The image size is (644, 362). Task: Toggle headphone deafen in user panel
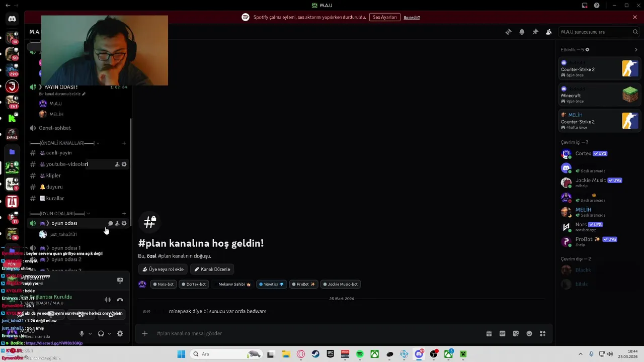click(101, 333)
